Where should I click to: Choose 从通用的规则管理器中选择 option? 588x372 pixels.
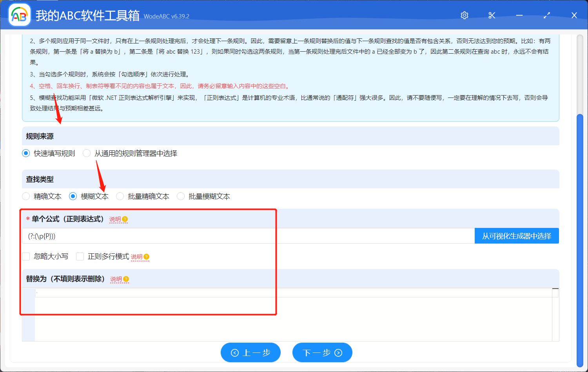[x=87, y=153]
